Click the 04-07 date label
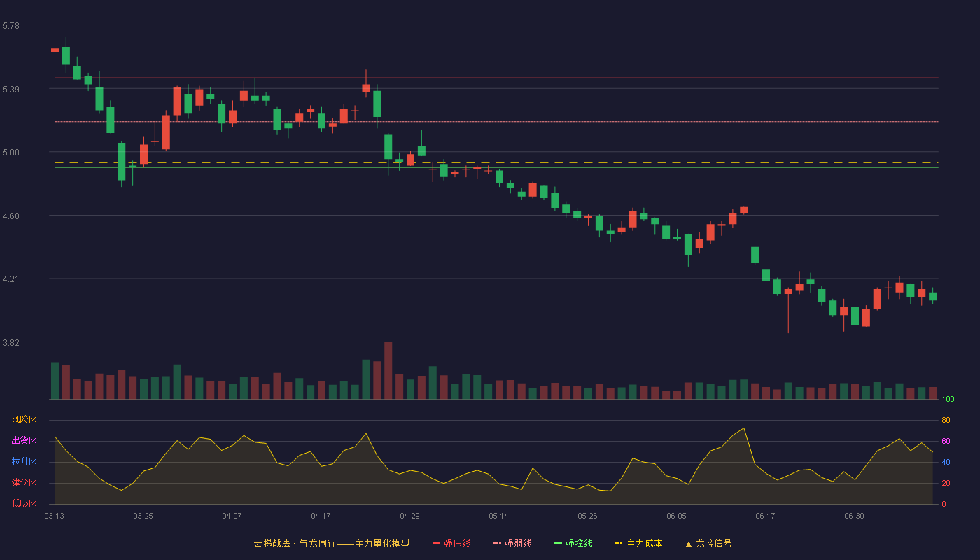The height and width of the screenshot is (560, 980). point(232,516)
